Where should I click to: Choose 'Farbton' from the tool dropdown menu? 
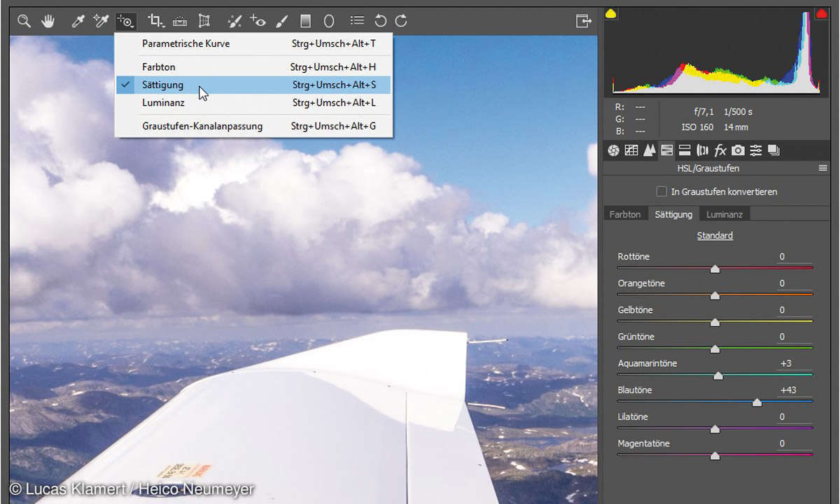[253, 67]
